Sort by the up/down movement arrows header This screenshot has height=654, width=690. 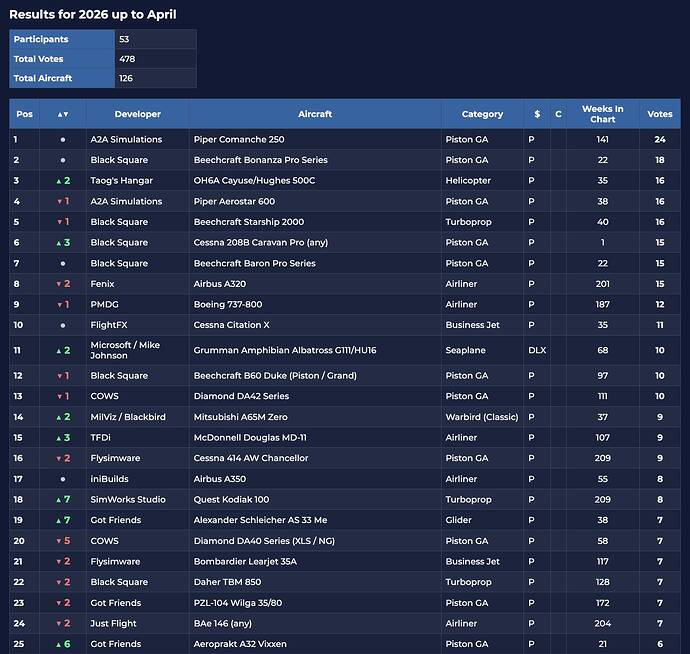tap(63, 114)
